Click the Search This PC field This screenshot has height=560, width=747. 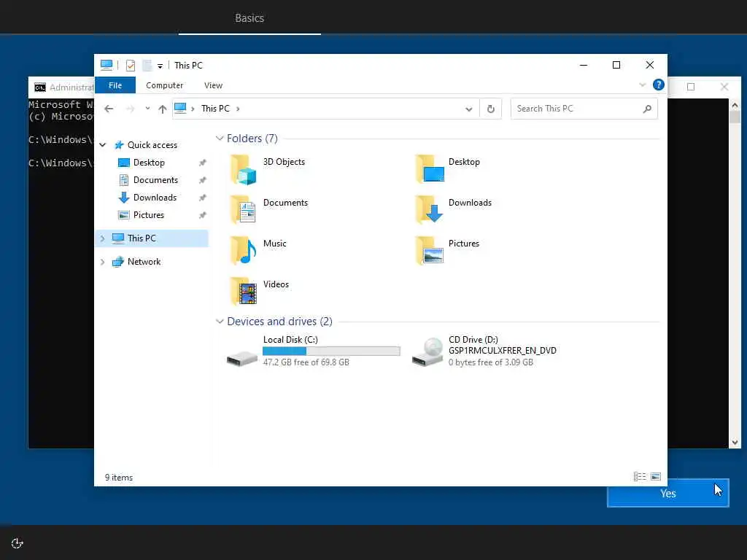584,109
